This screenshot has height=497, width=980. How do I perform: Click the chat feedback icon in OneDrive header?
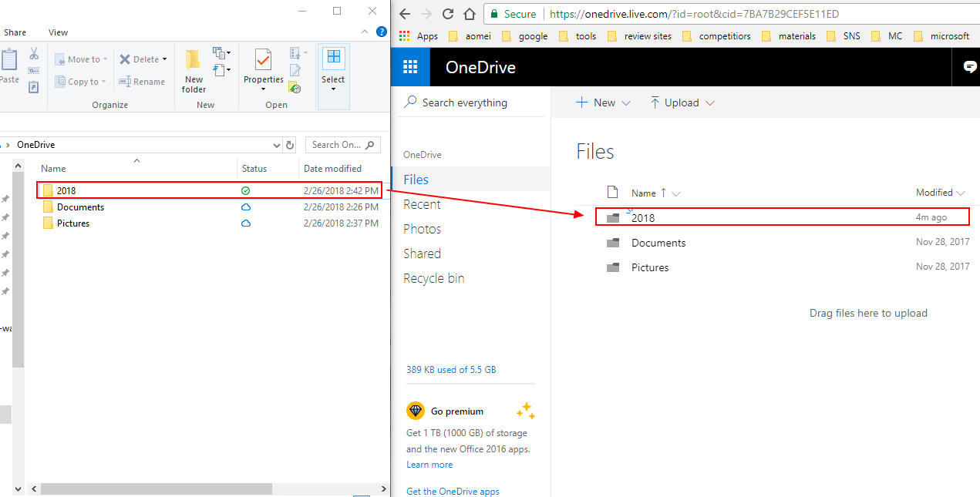[970, 67]
